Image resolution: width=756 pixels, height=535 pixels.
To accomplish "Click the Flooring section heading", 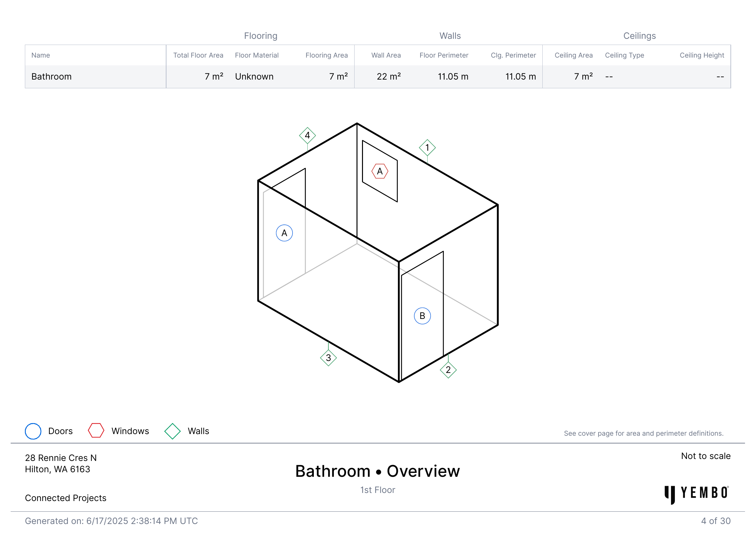I will click(261, 36).
